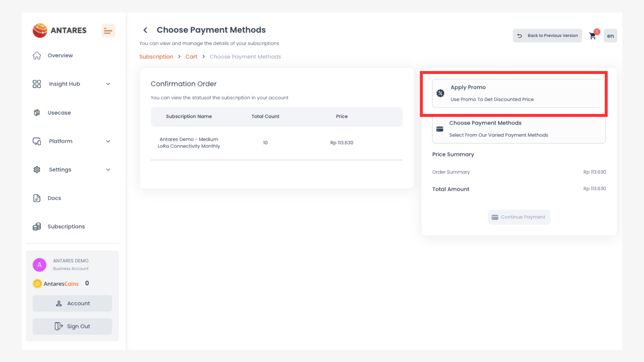This screenshot has height=362, width=644.
Task: Click the shopping cart icon
Action: pos(593,36)
